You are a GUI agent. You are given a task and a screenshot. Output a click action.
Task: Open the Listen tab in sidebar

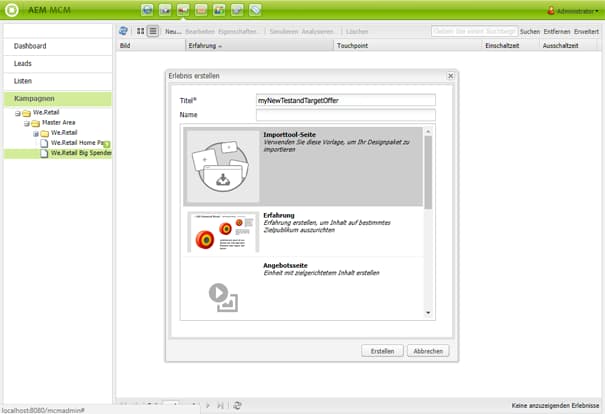click(58, 81)
